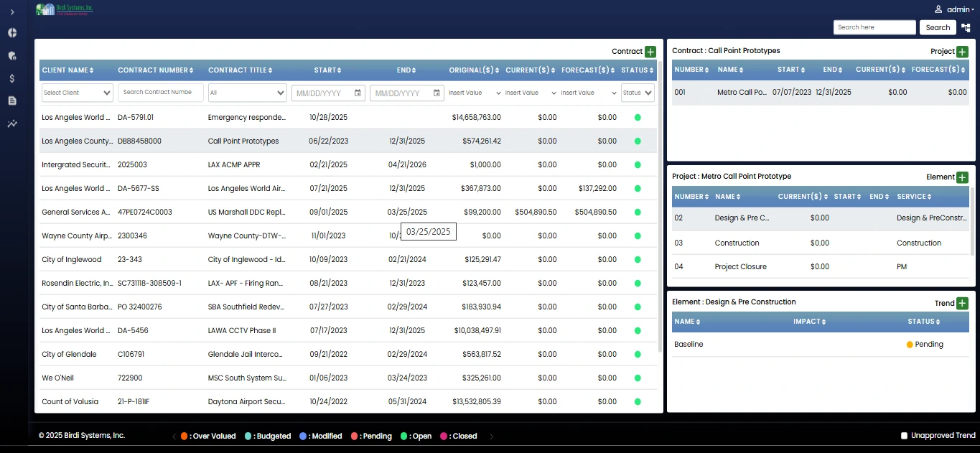Open the contract title All dropdown

(248, 93)
